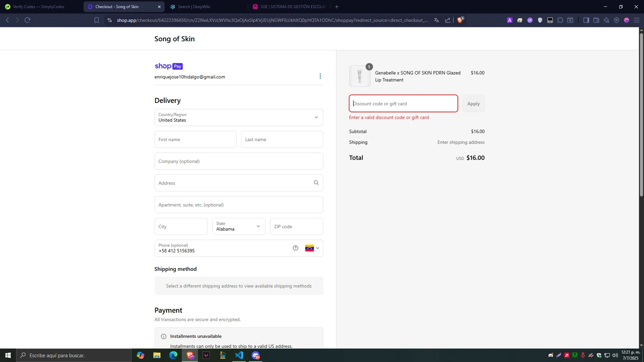
Task: Click the browser address bar URL
Action: coord(272,20)
